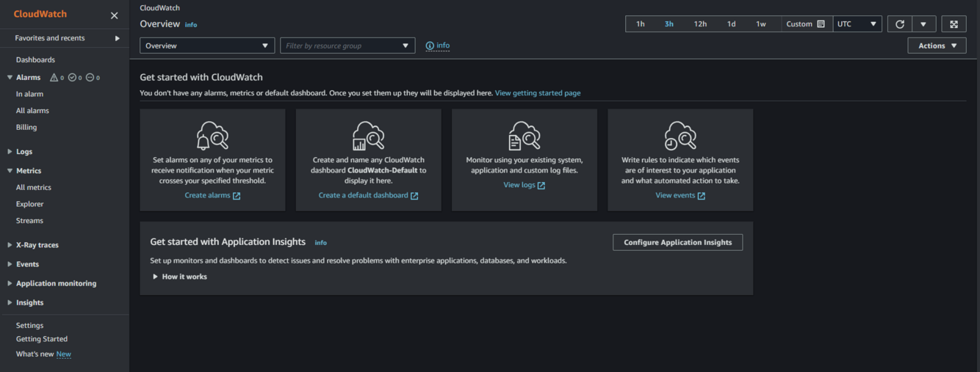Click the external link icon beside View events

[702, 196]
